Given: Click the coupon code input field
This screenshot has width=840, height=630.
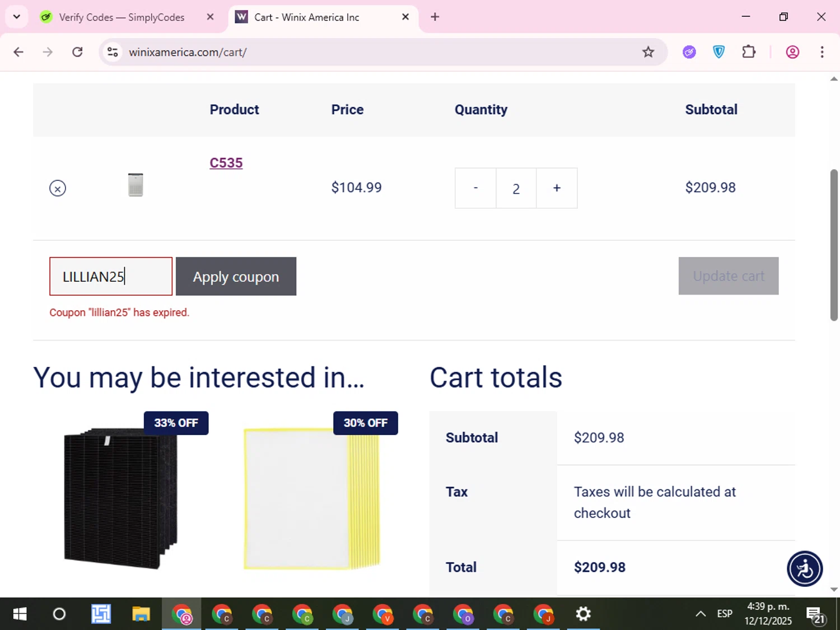Looking at the screenshot, I should coord(111,276).
